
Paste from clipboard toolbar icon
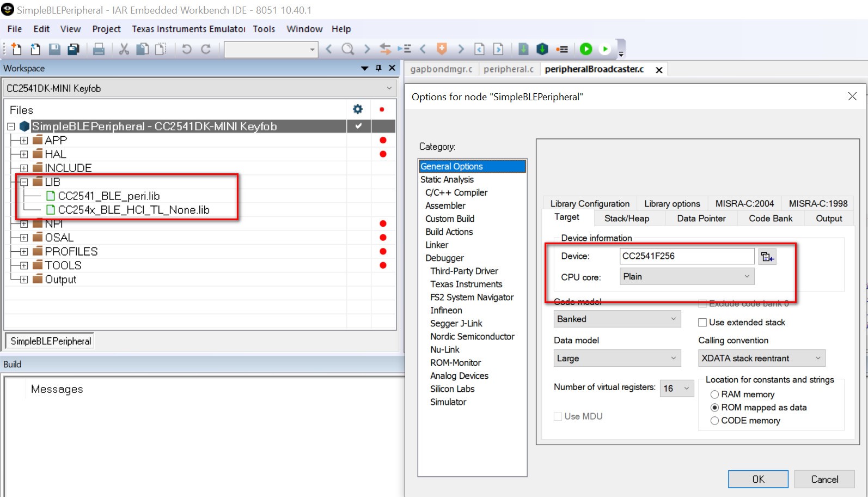click(x=161, y=49)
